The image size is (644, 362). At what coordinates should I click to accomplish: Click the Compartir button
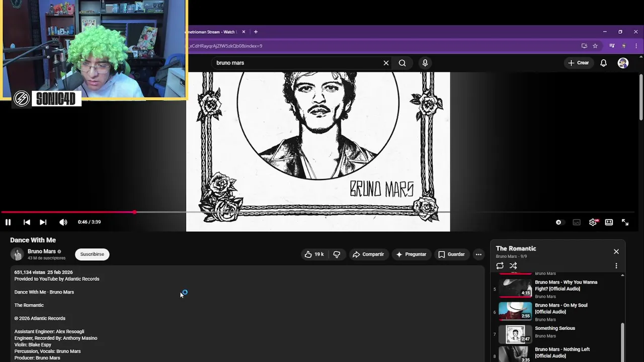pyautogui.click(x=368, y=254)
